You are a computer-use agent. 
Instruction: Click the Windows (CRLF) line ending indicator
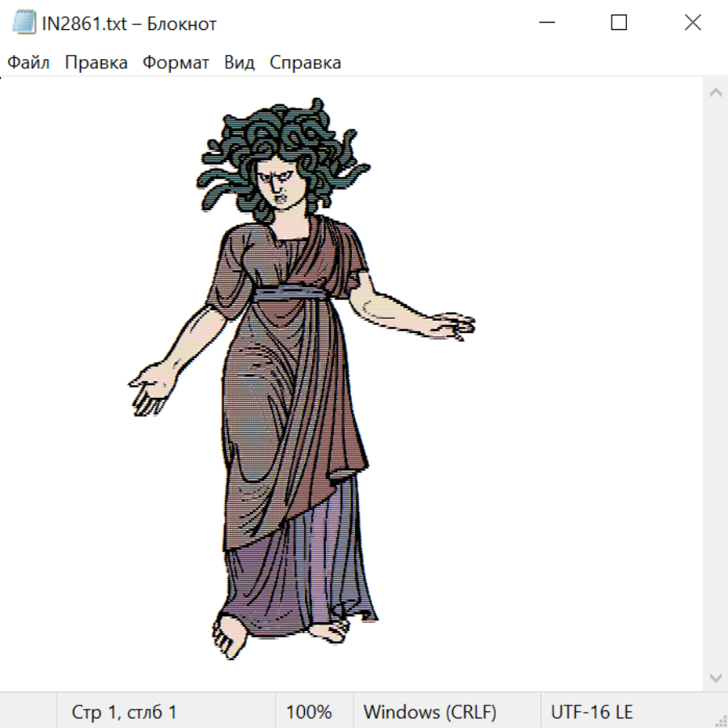pos(430,713)
